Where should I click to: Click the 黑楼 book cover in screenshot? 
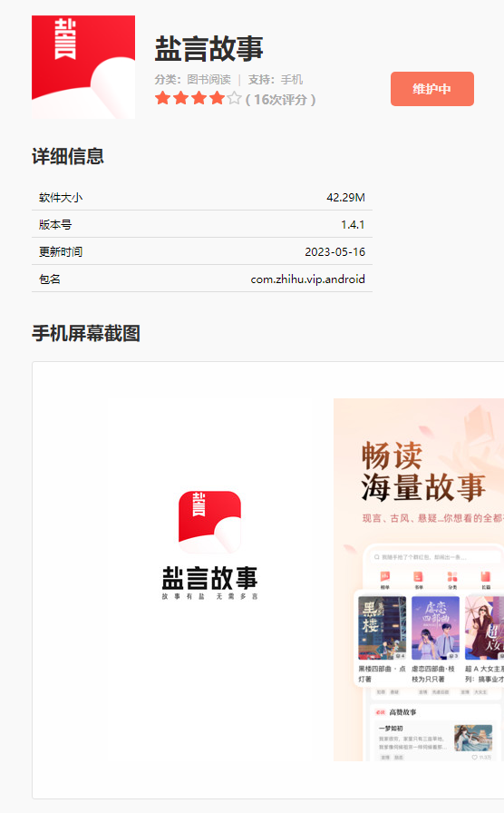pyautogui.click(x=383, y=628)
